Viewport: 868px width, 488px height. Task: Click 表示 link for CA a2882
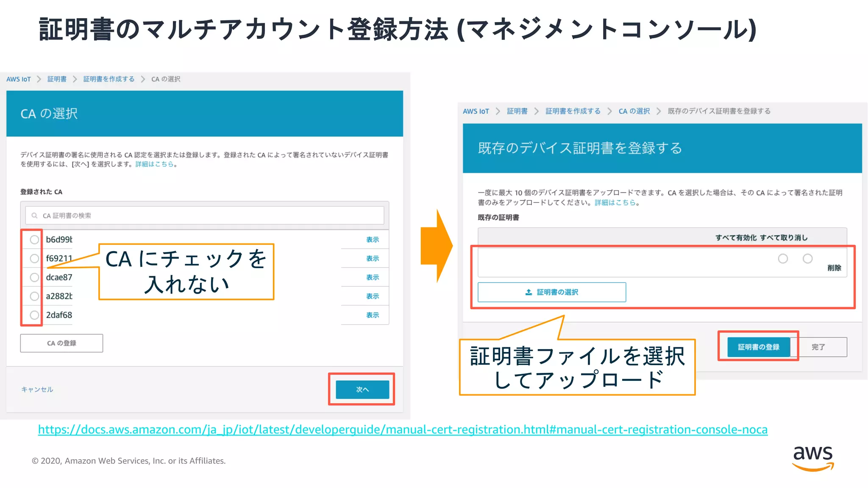(373, 296)
